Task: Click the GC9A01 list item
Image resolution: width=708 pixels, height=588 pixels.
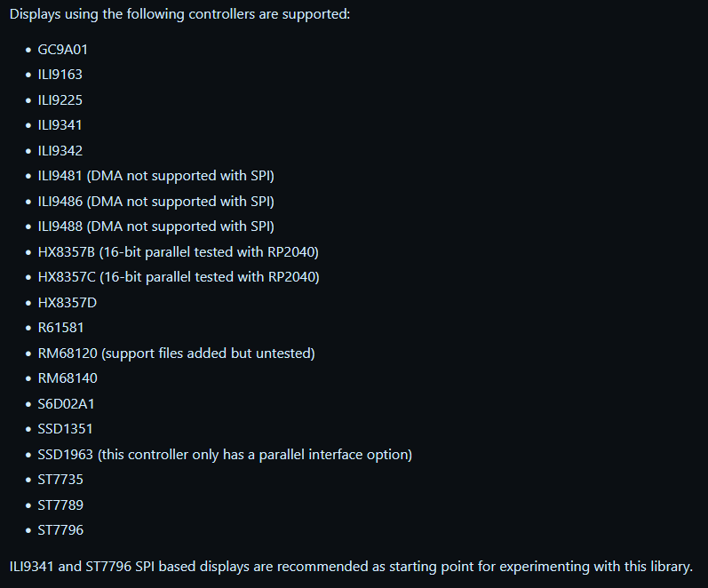Action: pyautogui.click(x=63, y=49)
